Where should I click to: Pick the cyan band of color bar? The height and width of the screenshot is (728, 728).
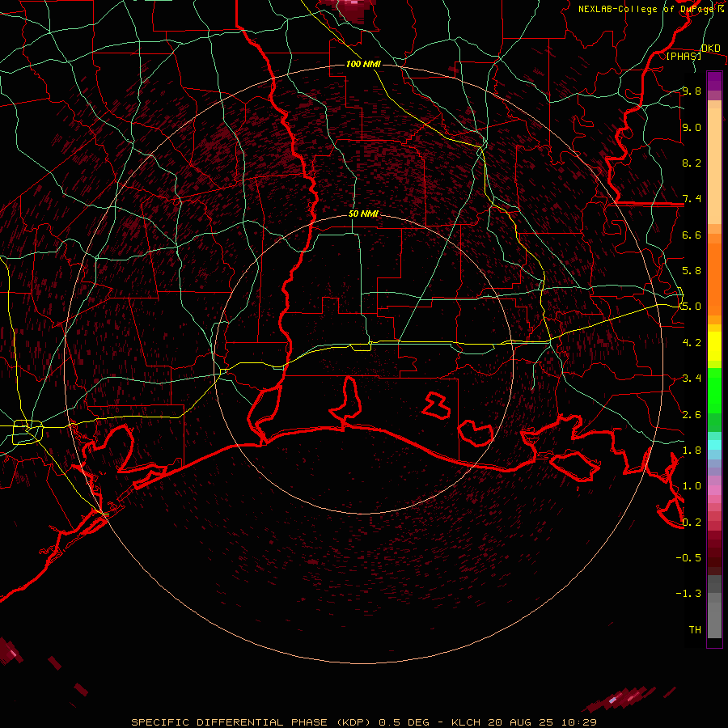click(x=714, y=444)
